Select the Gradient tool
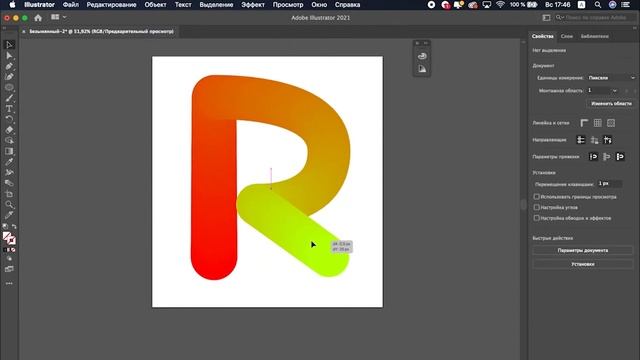Screen dimensions: 640x360 click(9, 151)
